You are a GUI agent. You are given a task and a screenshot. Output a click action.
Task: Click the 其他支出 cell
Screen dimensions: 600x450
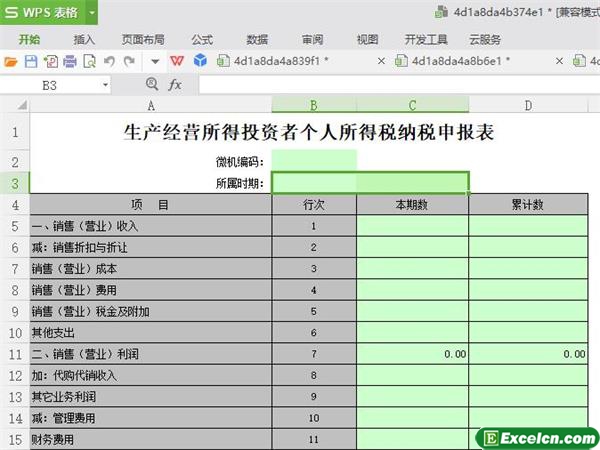pos(151,333)
